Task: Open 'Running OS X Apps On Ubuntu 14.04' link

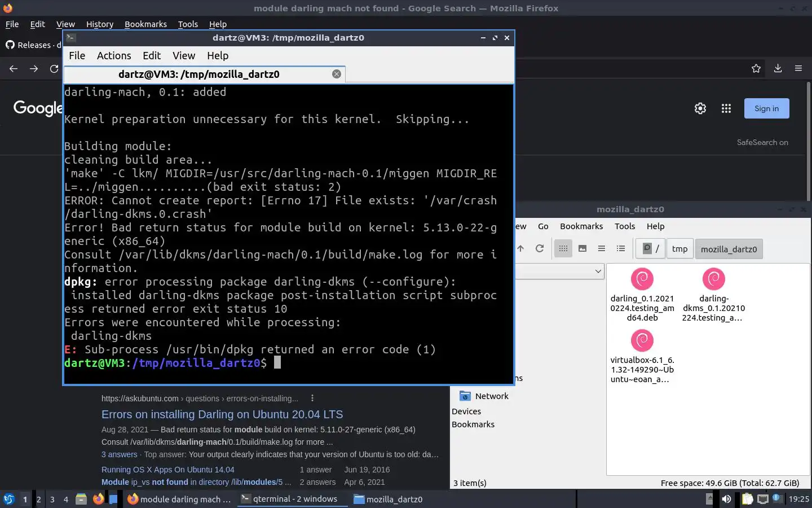Action: coord(167,470)
